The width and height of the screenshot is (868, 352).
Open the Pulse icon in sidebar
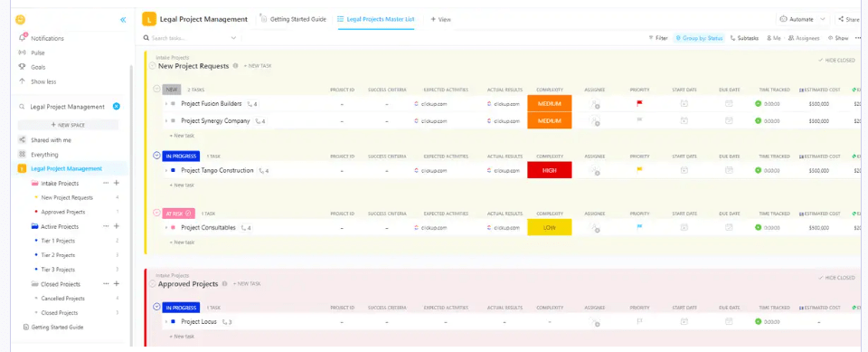coord(22,52)
